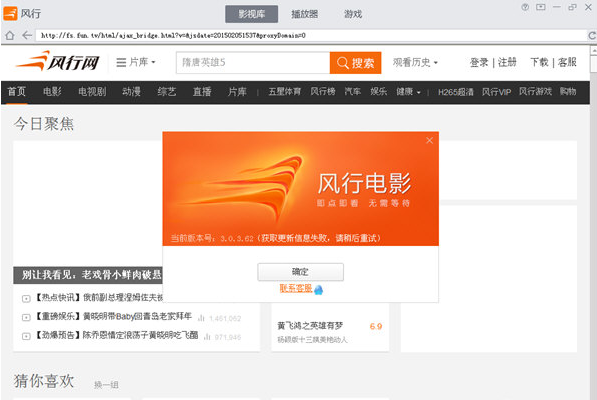597x400 pixels.
Task: Open the 风行VIP navigation link
Action: (x=496, y=92)
